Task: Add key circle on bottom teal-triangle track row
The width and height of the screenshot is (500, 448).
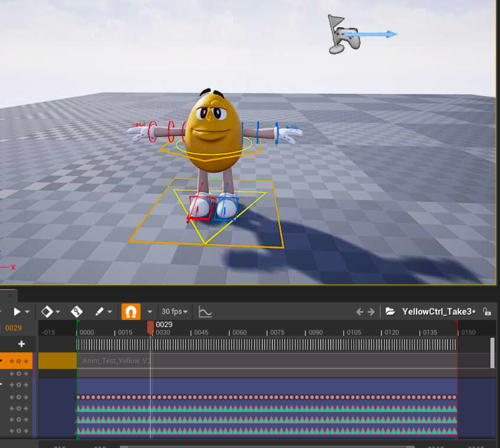Action: point(19,431)
